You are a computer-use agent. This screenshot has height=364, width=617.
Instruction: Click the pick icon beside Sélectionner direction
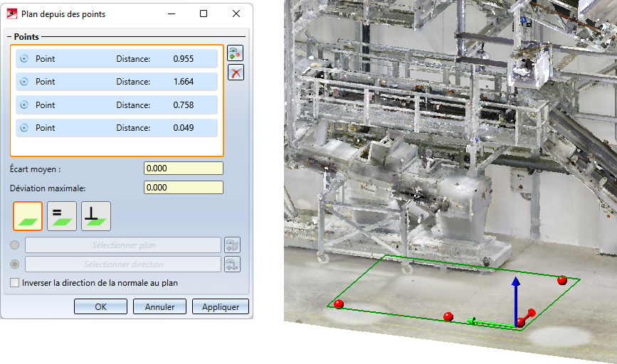[233, 264]
